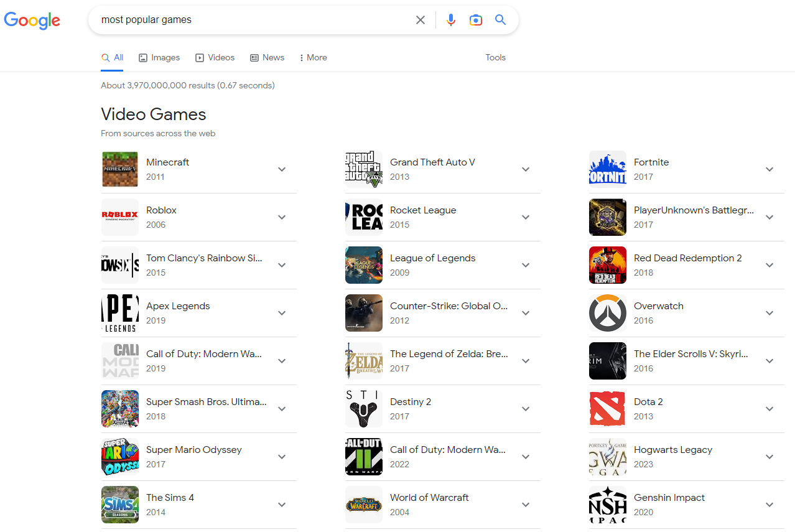
Task: Clear the search box with the X icon
Action: [421, 20]
